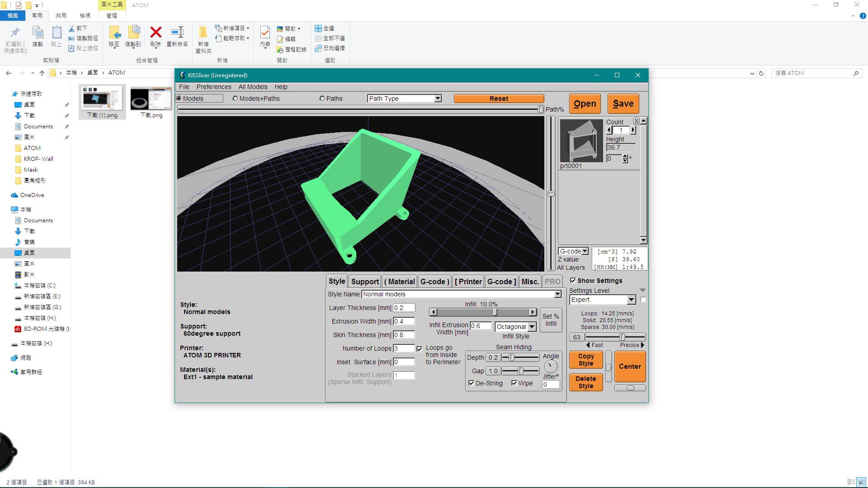The width and height of the screenshot is (868, 488).
Task: Click the Properties checkmark icon in Explorer ribbon
Action: 265,33
